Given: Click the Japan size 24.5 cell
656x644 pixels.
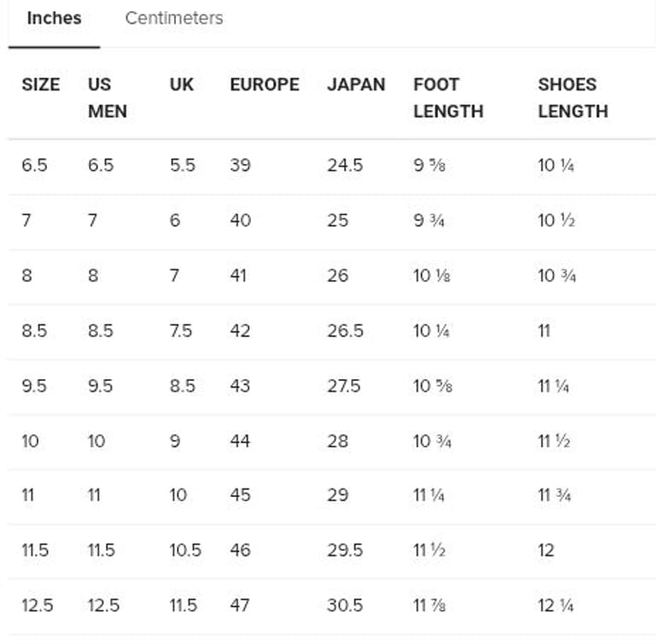Looking at the screenshot, I should tap(344, 165).
